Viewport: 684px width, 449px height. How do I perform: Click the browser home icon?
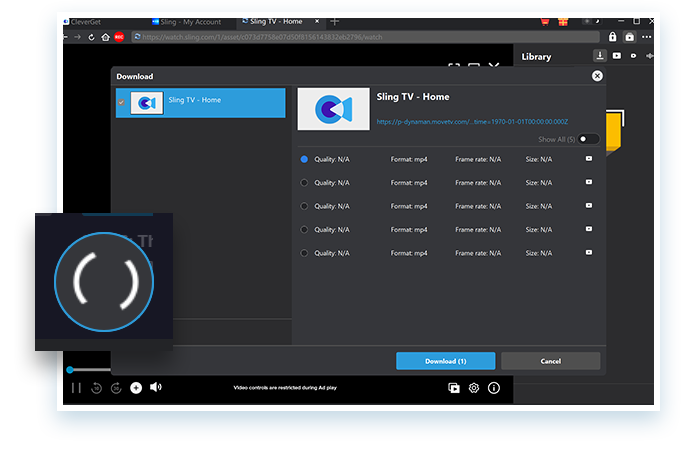pos(106,37)
